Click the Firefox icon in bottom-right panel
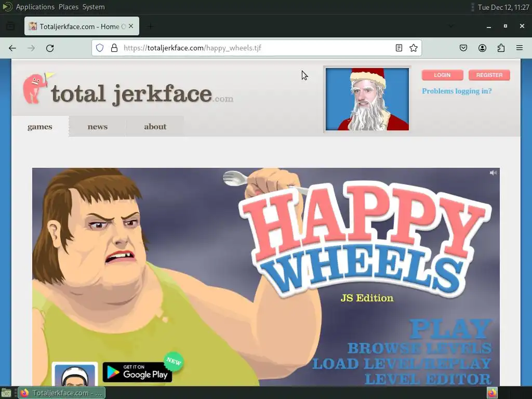Image resolution: width=532 pixels, height=399 pixels. 492,393
